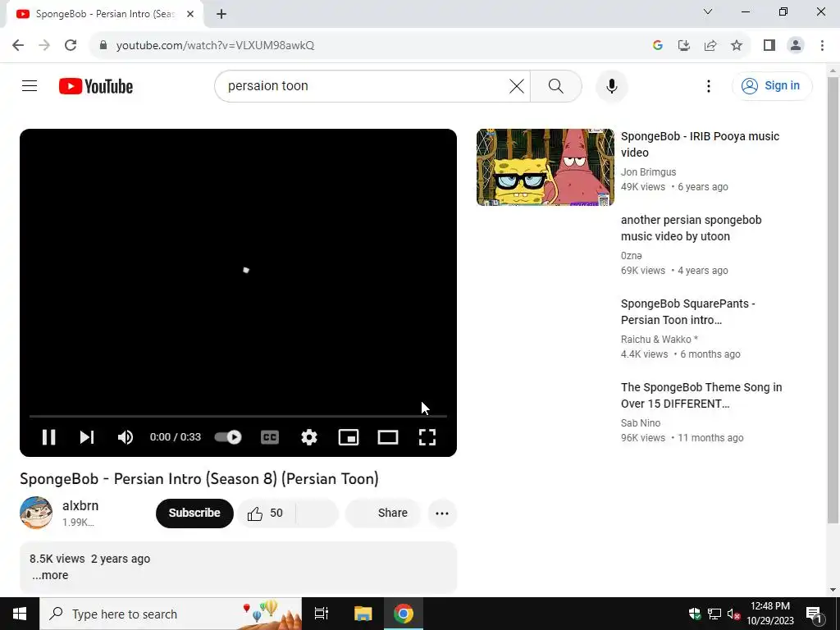This screenshot has width=840, height=630.
Task: Open player settings gear
Action: pos(309,437)
